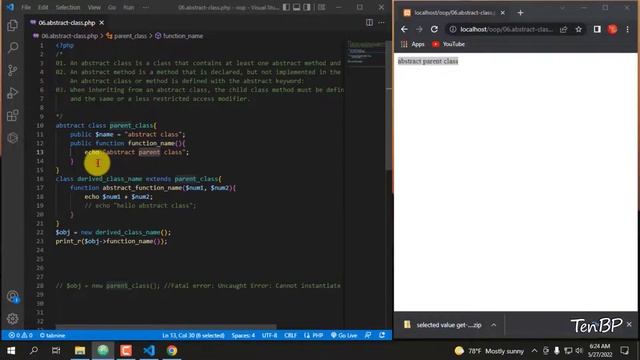Show hidden system tray icons
Image resolution: width=640 pixels, height=360 pixels.
point(534,351)
